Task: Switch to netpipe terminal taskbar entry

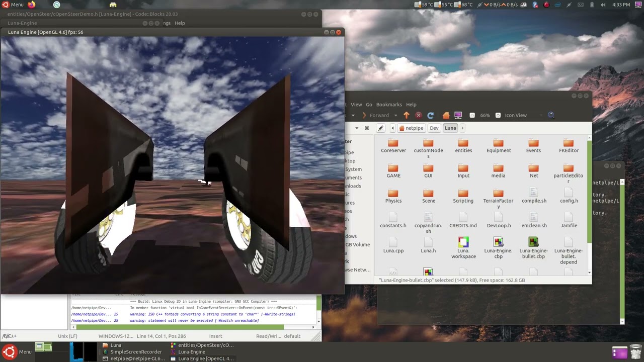Action: coord(133,359)
